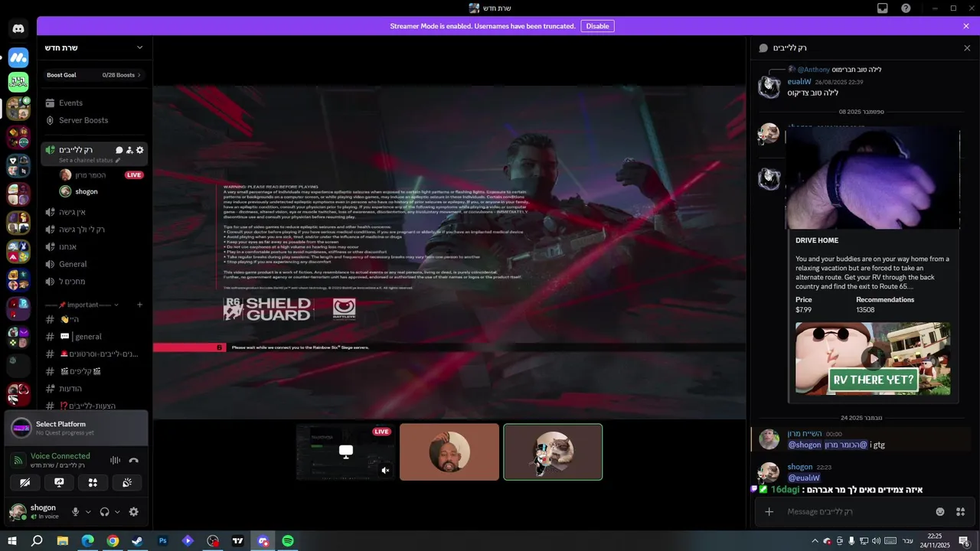980x551 pixels.
Task: Open user settings gear
Action: pos(134,512)
